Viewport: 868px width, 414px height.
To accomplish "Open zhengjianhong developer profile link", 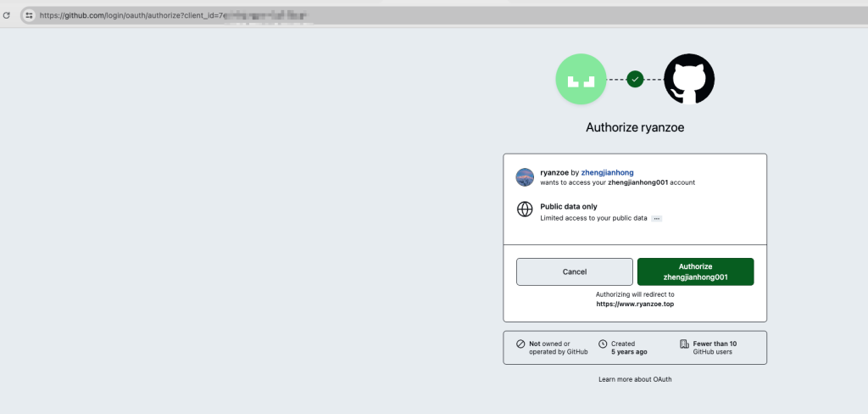I will [607, 172].
